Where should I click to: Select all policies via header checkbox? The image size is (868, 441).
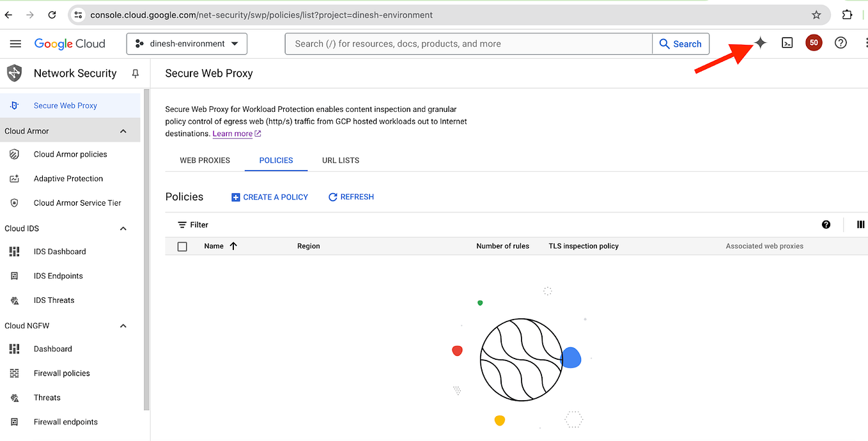pyautogui.click(x=182, y=246)
